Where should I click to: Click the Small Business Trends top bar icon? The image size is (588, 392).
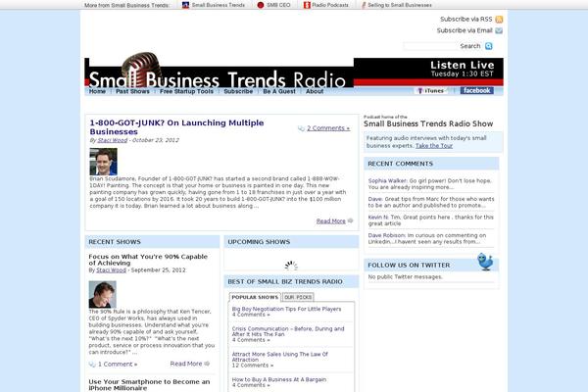(185, 5)
